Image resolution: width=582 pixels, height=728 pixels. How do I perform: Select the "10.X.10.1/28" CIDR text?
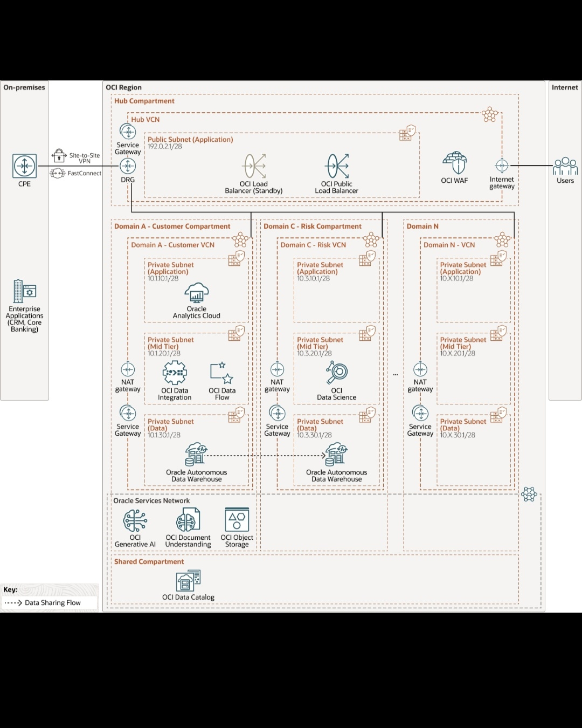click(x=457, y=279)
